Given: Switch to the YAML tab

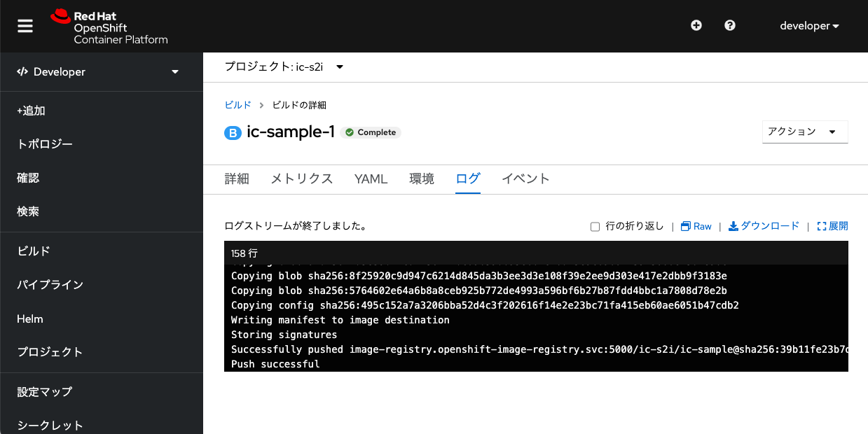Looking at the screenshot, I should (371, 178).
